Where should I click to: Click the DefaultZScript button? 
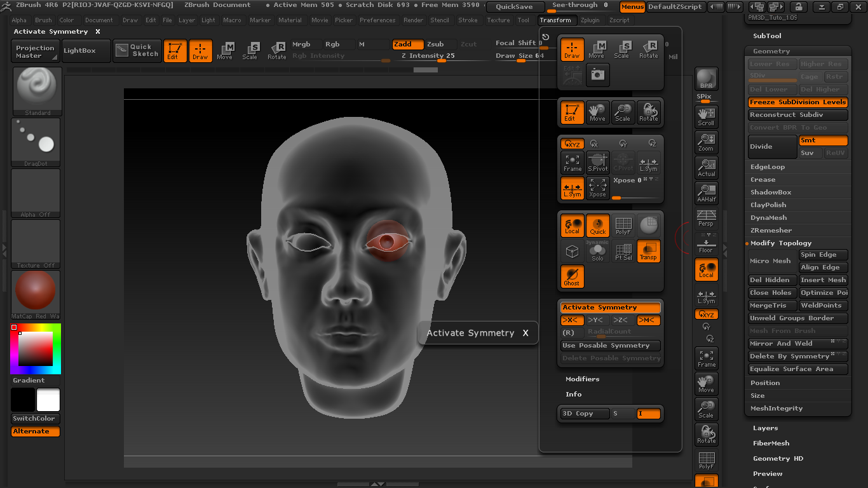pos(674,7)
